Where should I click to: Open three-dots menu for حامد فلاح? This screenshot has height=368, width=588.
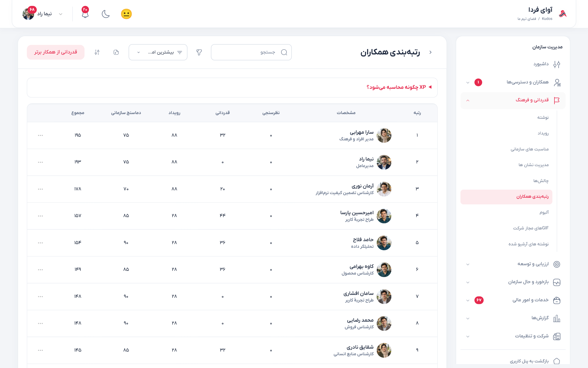(40, 243)
